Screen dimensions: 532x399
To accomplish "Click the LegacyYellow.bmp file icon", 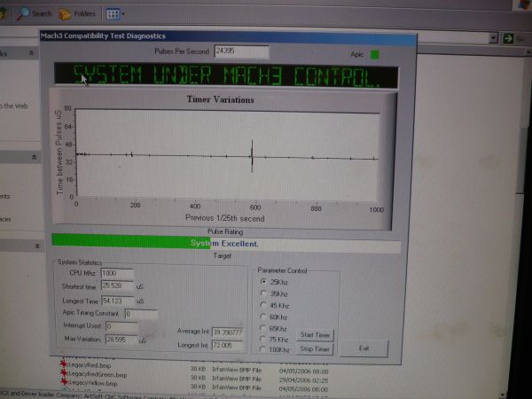I will pyautogui.click(x=64, y=381).
